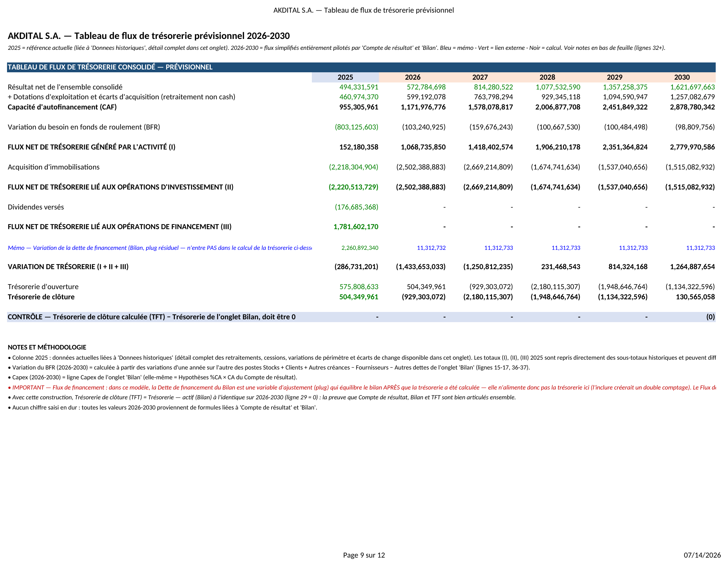Image resolution: width=728 pixels, height=566 pixels.
Task: Click the Capacité d'autofinancement (CAF) row label
Action: (62, 107)
